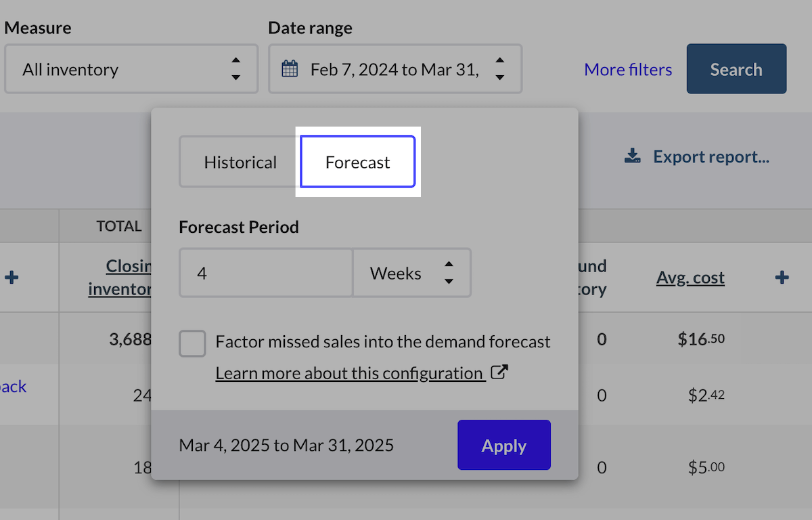Click the Export report download icon
Image resolution: width=812 pixels, height=520 pixels.
[x=632, y=157]
